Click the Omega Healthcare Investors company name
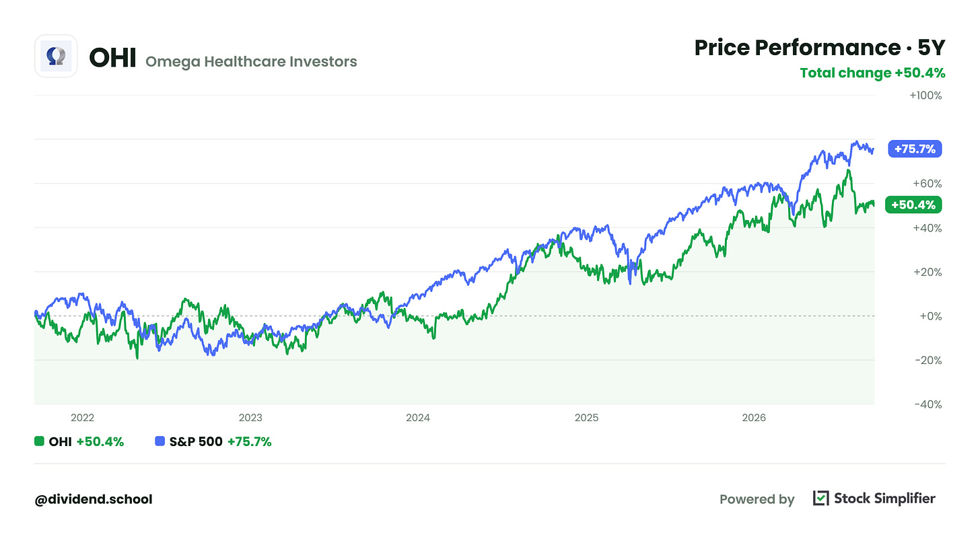The width and height of the screenshot is (980, 551). click(251, 62)
